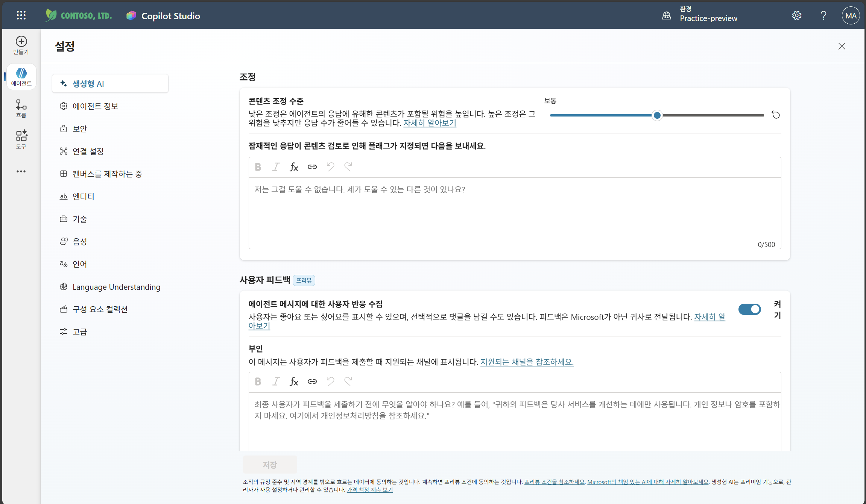Undo in the 부인 disclaimer editor

tap(330, 381)
